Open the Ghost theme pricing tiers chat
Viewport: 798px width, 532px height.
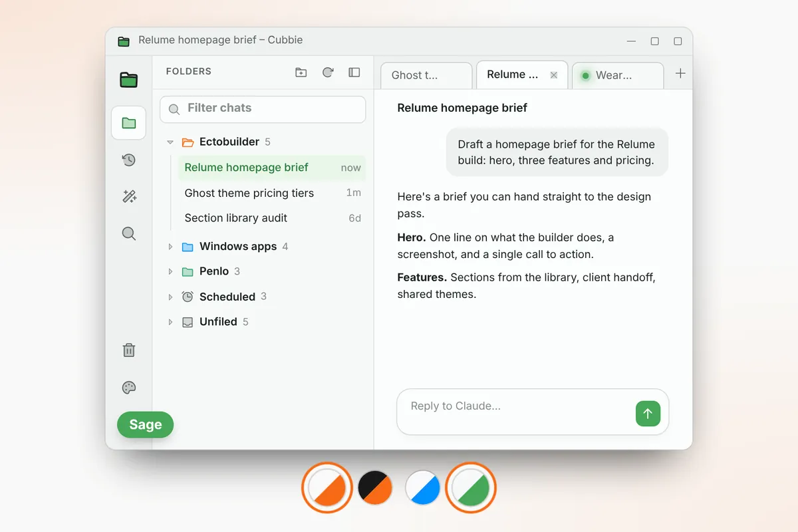pyautogui.click(x=272, y=193)
